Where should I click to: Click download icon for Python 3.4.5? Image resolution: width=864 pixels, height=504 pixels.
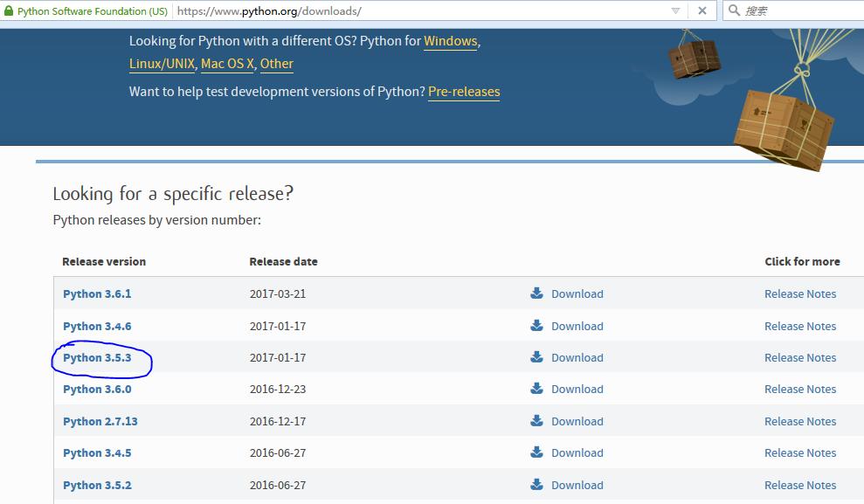536,452
